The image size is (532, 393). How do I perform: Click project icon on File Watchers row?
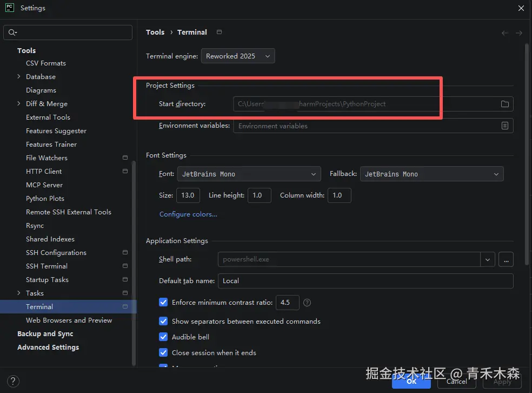pos(125,158)
